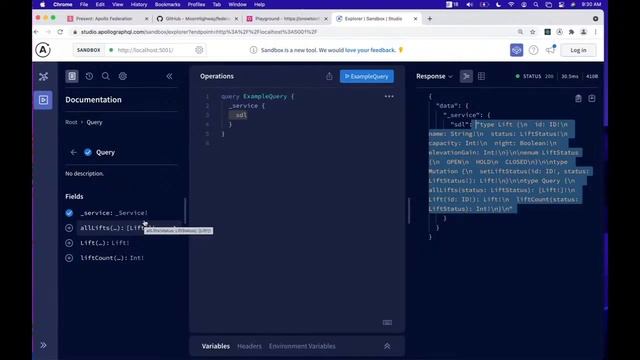
Task: Run the ExampleQuery operation
Action: [x=367, y=76]
